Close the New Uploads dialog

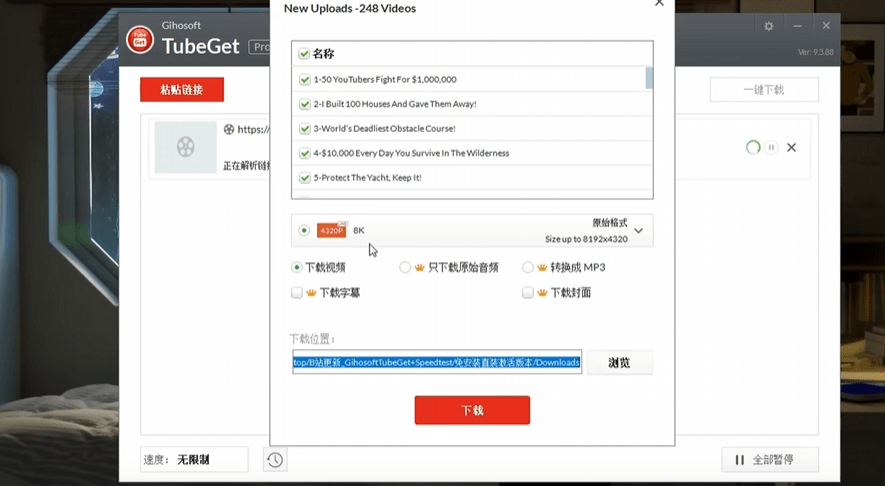pos(658,4)
